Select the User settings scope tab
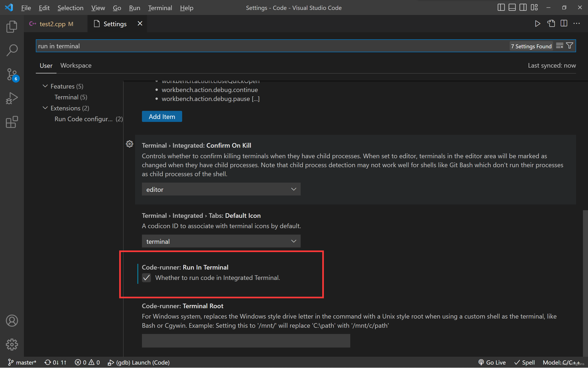Viewport: 588px width, 368px height. [x=46, y=66]
